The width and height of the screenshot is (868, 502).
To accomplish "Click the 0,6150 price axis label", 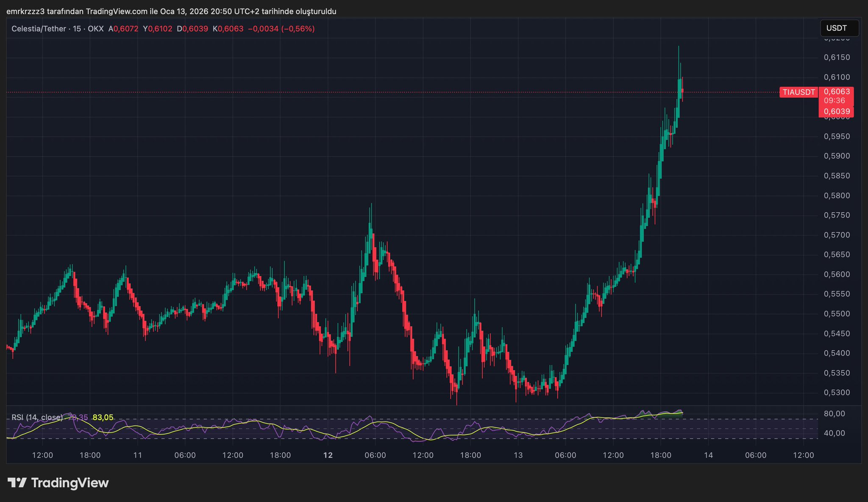I will click(837, 58).
